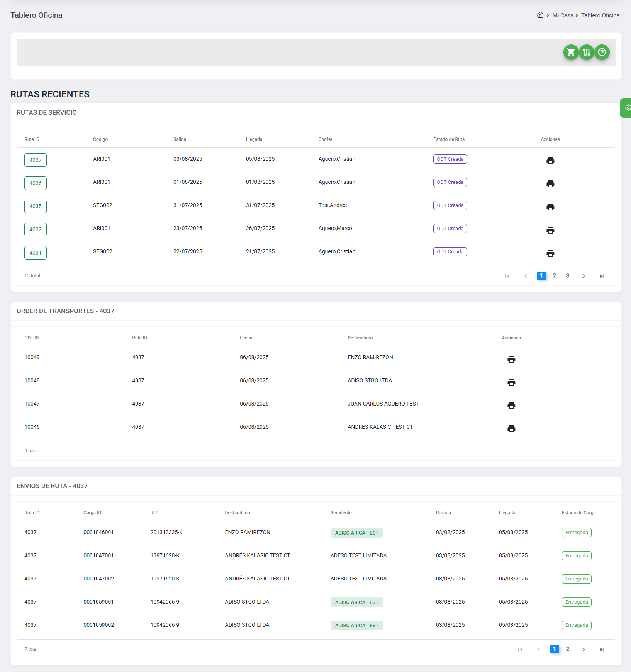
Task: Go to page 2 of service routes
Action: pyautogui.click(x=555, y=276)
